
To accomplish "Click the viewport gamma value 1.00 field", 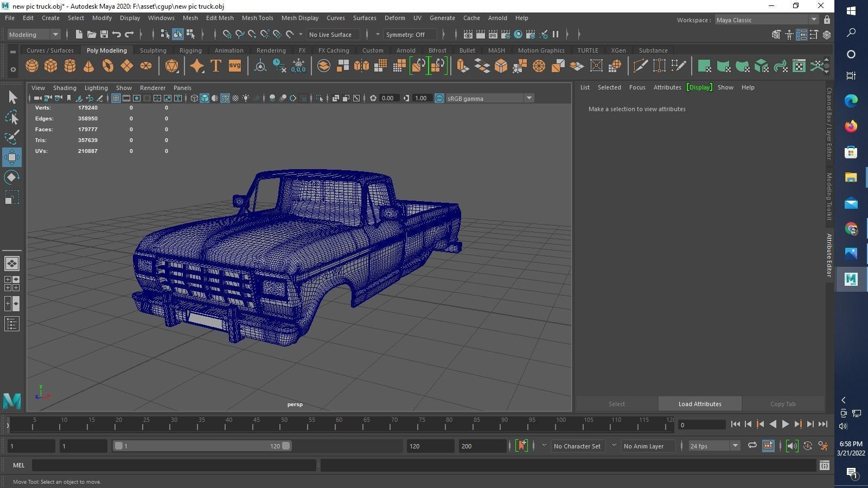I will pos(423,98).
